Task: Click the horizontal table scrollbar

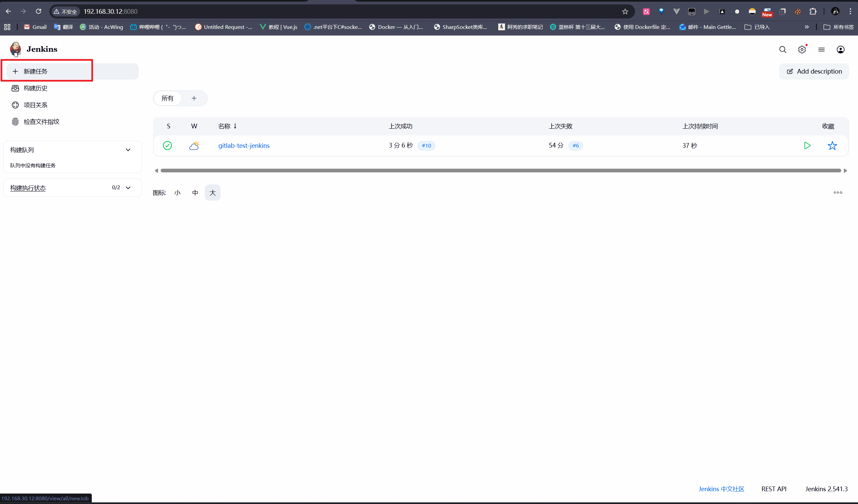Action: pos(501,170)
